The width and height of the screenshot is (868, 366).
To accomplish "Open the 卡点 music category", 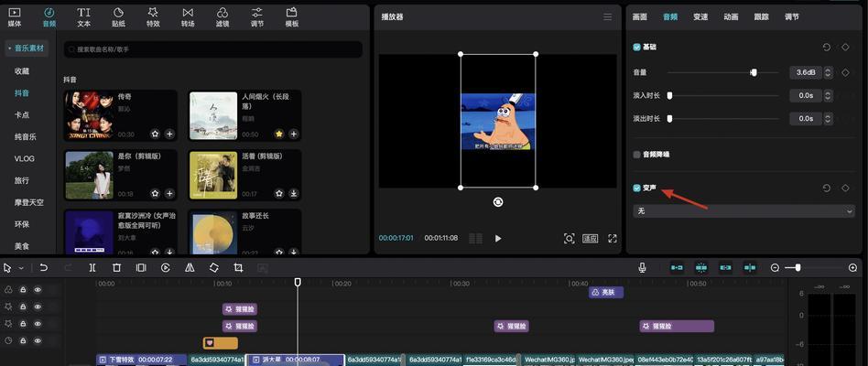I will coord(22,115).
